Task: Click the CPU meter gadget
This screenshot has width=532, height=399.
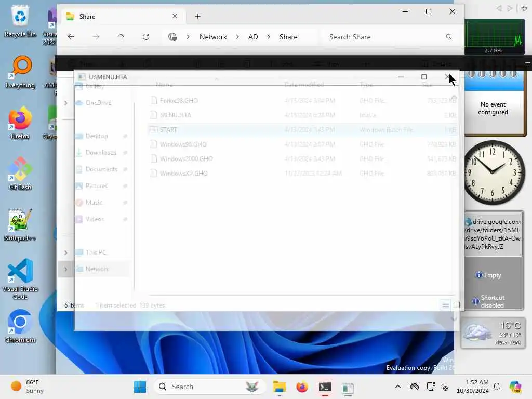Action: [495, 37]
